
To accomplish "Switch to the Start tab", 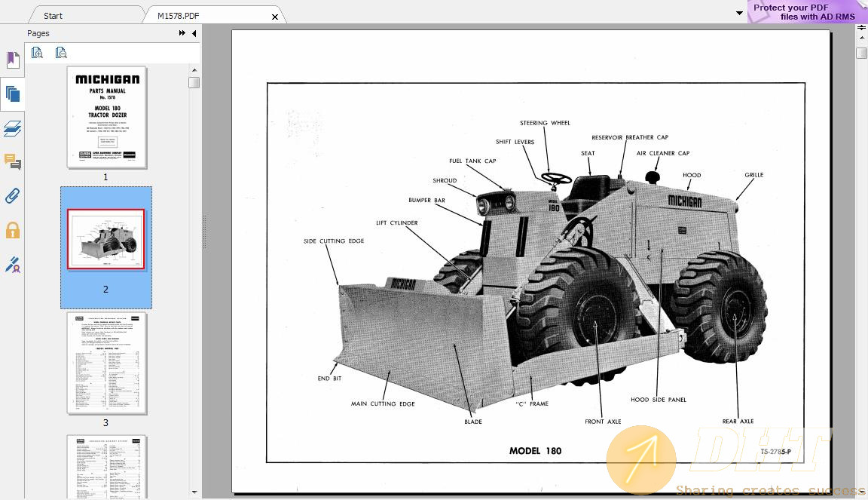I will click(53, 16).
